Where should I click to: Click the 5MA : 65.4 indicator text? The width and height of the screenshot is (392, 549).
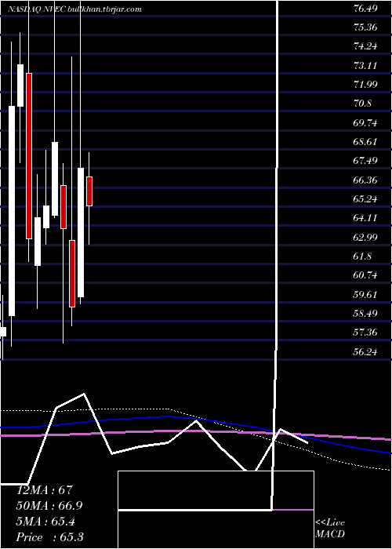point(47,522)
